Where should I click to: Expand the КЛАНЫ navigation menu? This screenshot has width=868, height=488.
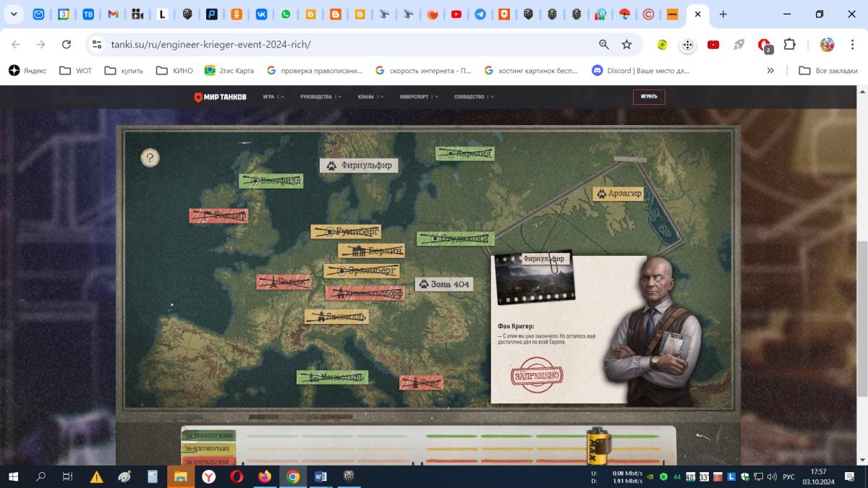click(370, 97)
